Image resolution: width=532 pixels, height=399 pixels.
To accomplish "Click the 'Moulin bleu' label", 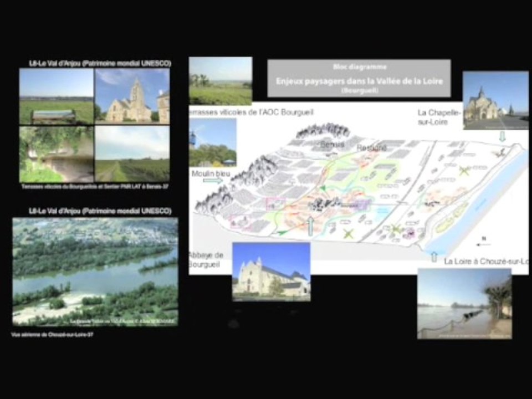I will tap(211, 173).
